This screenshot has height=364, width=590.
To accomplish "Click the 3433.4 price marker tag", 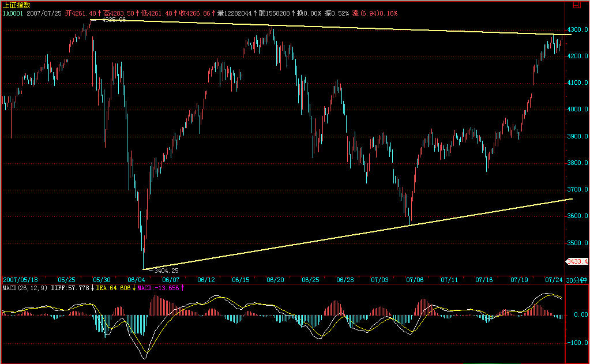I will pos(578,261).
